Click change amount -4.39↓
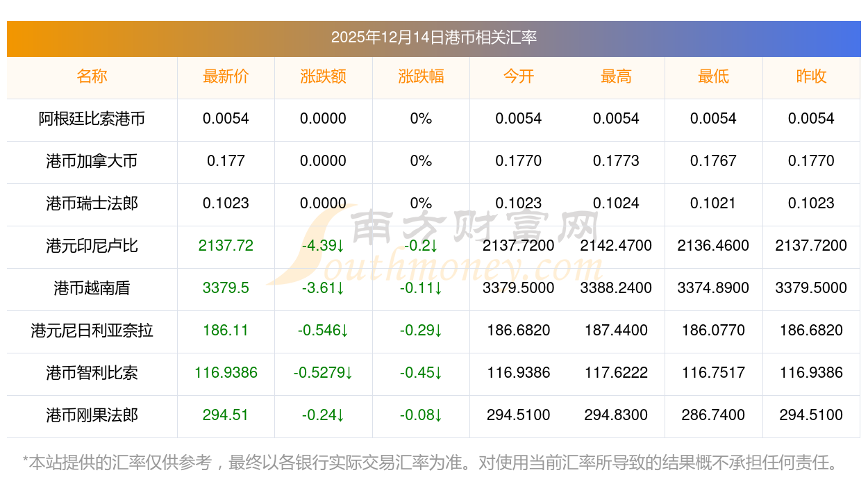 (x=323, y=246)
